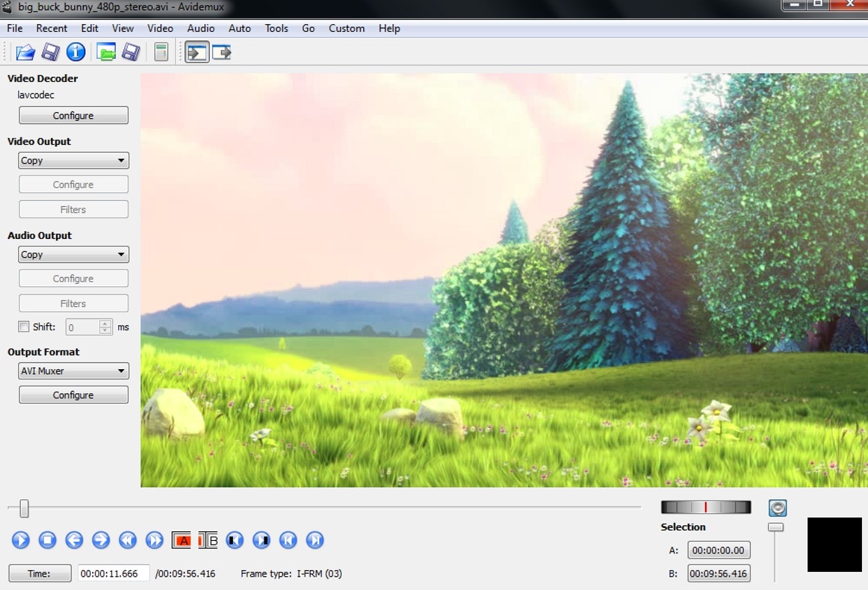This screenshot has height=590, width=868.
Task: Click Filters under Video Output
Action: click(x=73, y=210)
